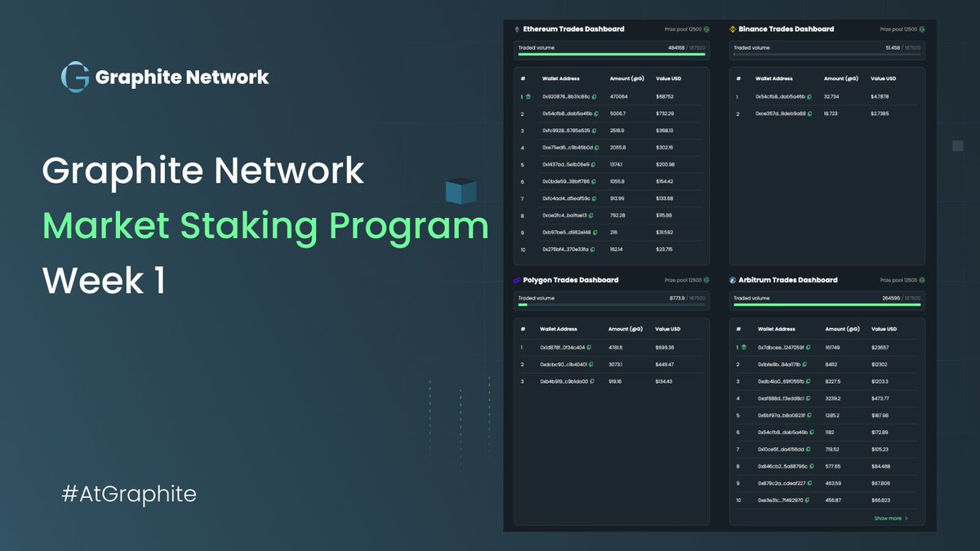The image size is (980, 551).
Task: Copy Arbitrum wallet address 0xdb41a0...69f055fb
Action: point(809,381)
